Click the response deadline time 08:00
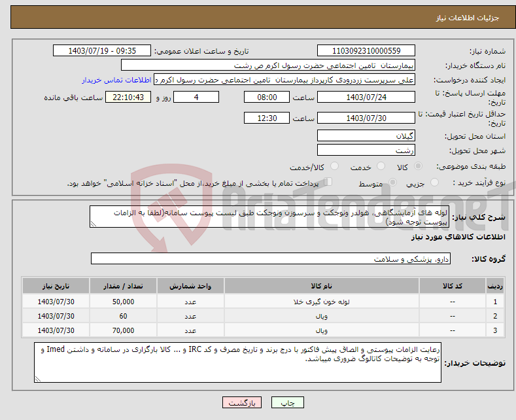This screenshot has width=516, height=420. coord(267,97)
